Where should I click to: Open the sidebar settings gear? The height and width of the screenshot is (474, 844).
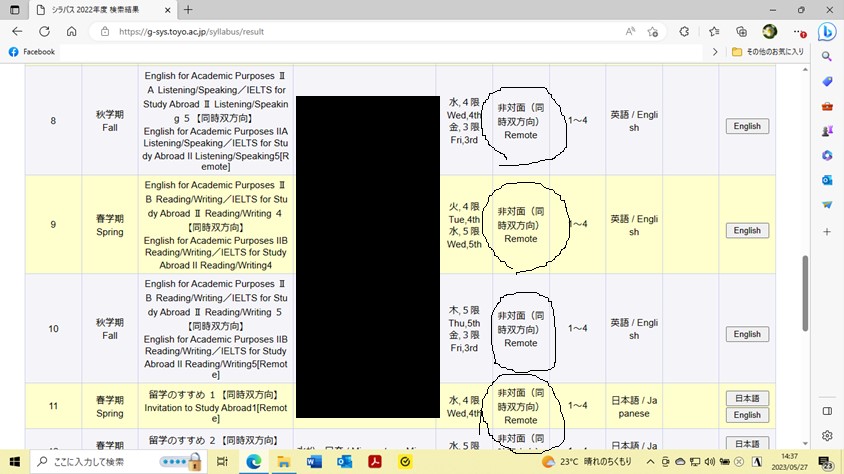click(827, 435)
